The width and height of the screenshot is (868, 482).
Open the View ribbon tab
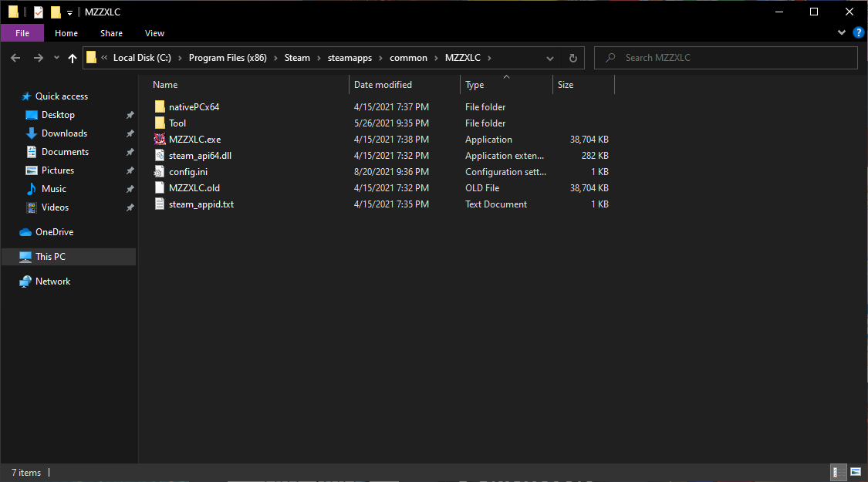coord(154,33)
